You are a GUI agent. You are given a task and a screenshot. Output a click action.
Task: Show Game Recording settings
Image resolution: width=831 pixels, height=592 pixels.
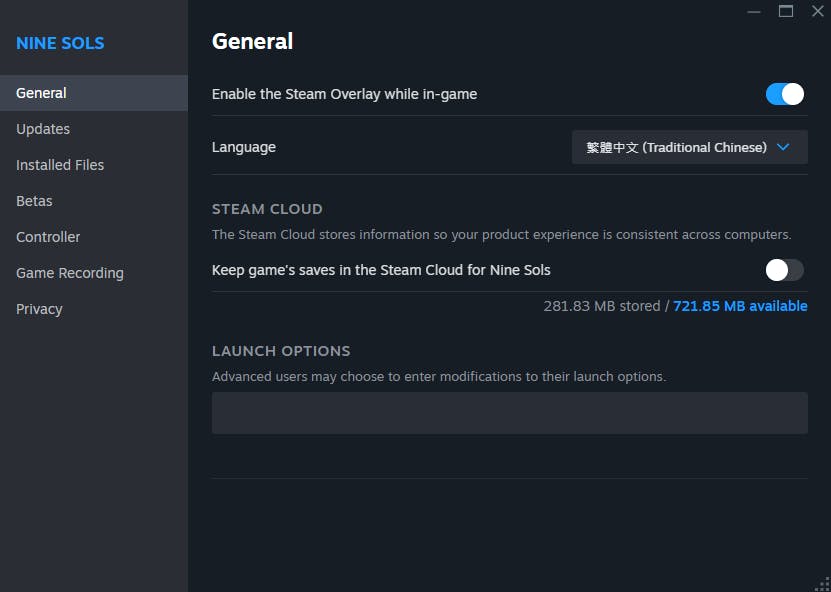[x=70, y=273]
